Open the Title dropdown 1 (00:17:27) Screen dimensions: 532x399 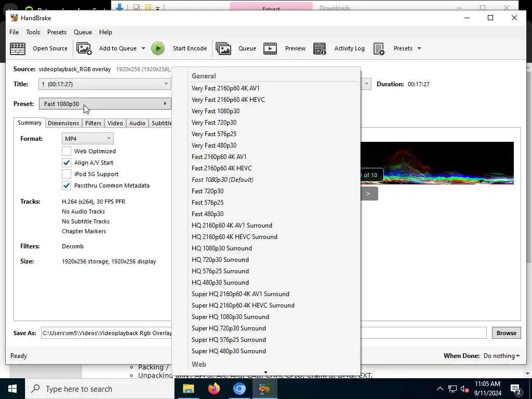tap(104, 84)
